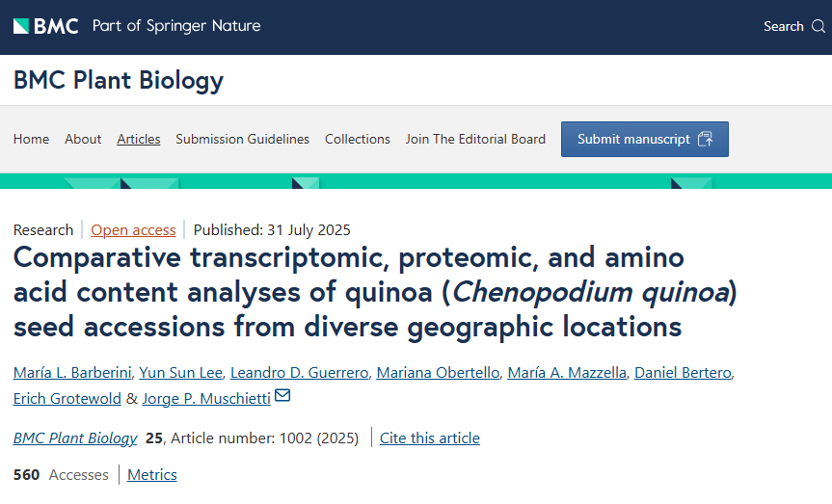
Task: Open the Collections page
Action: (357, 139)
